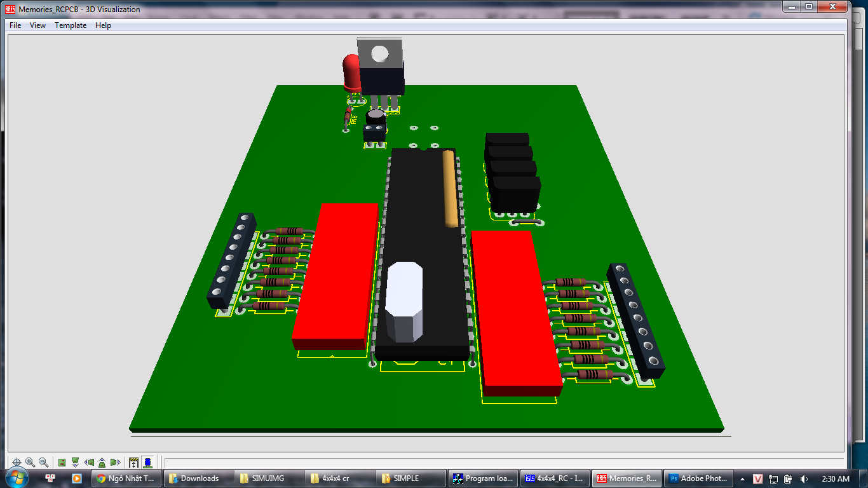Zoom out of the 3D board
The height and width of the screenshot is (488, 868).
(43, 463)
